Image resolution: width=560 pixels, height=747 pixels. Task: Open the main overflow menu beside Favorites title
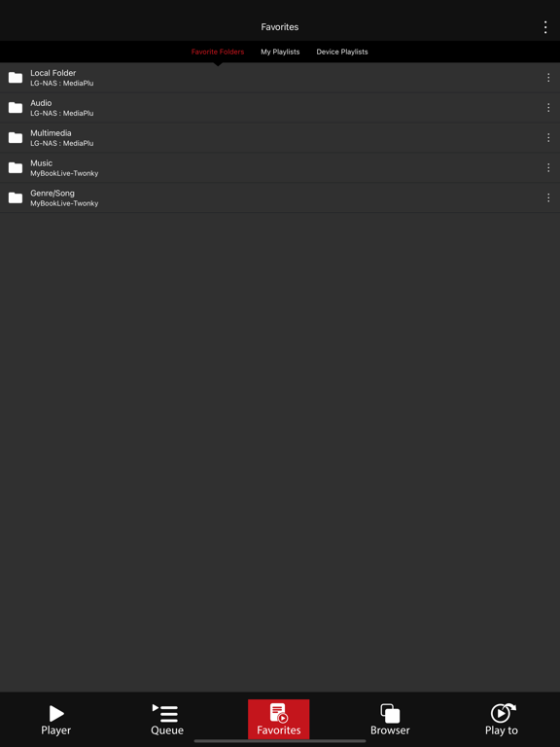coord(545,27)
